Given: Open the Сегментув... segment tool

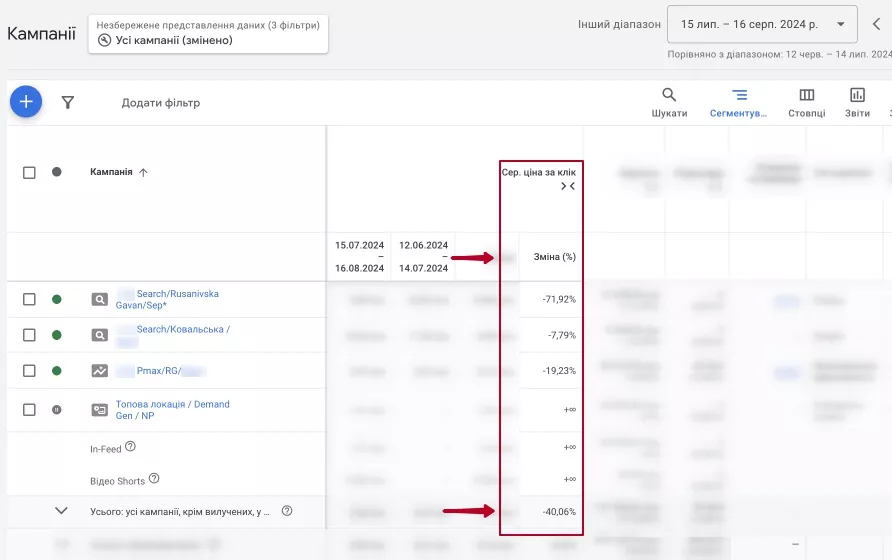Looking at the screenshot, I should [x=738, y=102].
